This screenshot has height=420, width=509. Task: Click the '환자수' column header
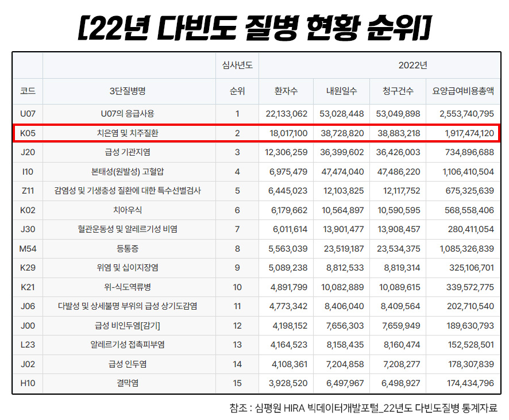(286, 91)
